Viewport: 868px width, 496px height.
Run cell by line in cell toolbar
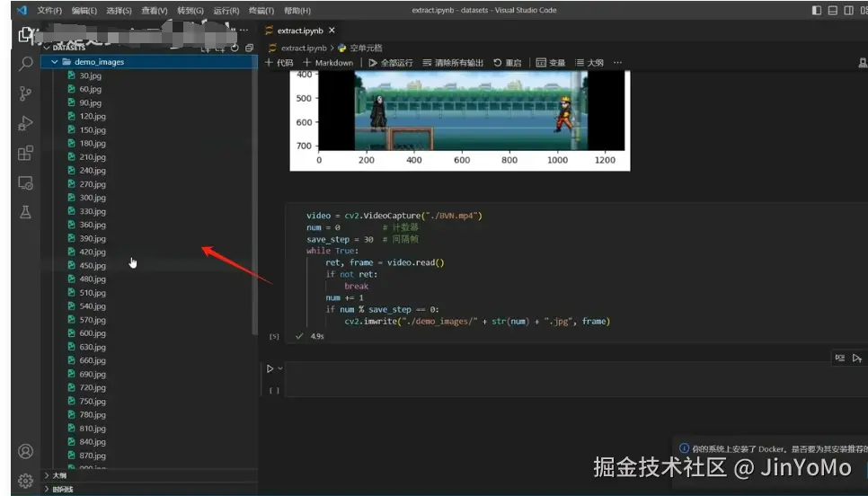[x=840, y=359]
